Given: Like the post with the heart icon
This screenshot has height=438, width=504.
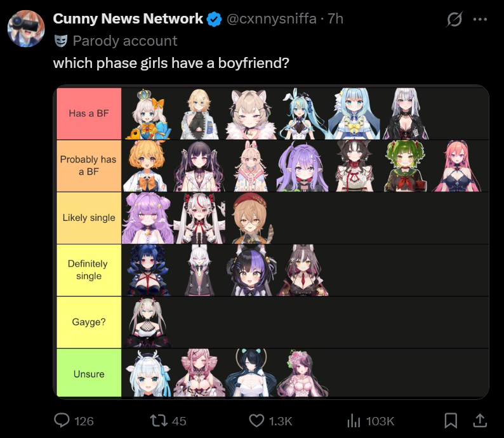Looking at the screenshot, I should point(256,421).
